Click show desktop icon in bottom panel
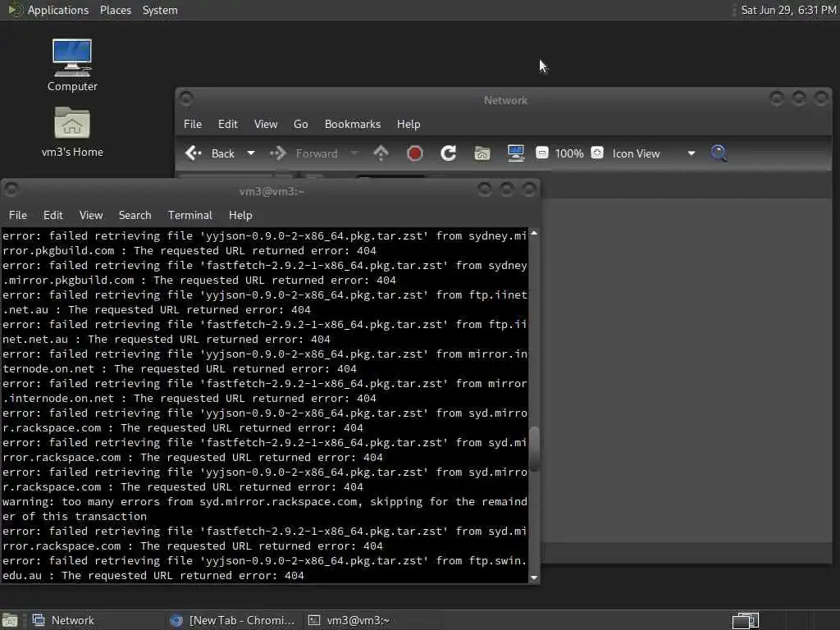Screen dimensions: 840x630 pyautogui.click(x=10, y=620)
